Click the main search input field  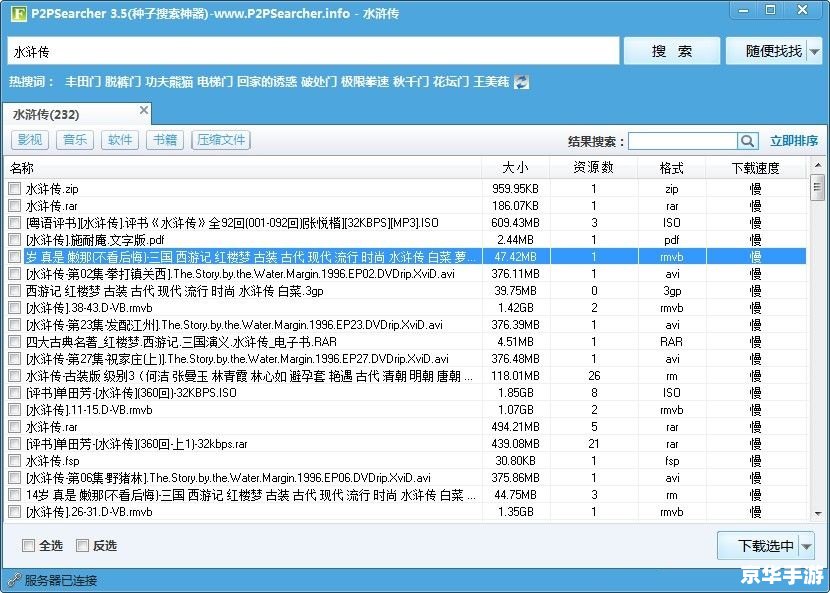313,51
